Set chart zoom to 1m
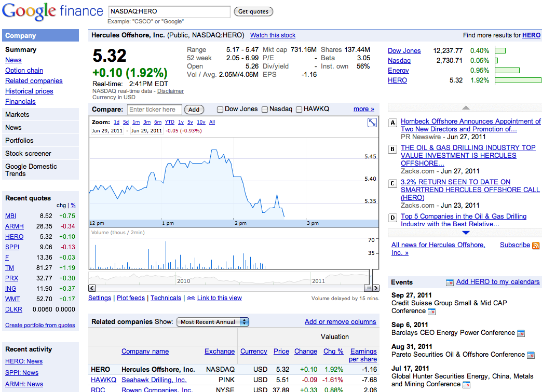 [136, 122]
